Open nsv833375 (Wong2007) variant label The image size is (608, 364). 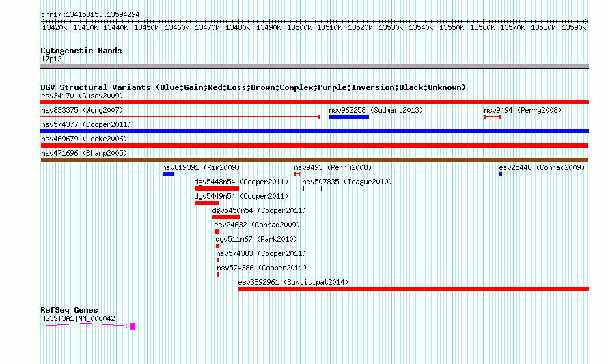pyautogui.click(x=82, y=110)
